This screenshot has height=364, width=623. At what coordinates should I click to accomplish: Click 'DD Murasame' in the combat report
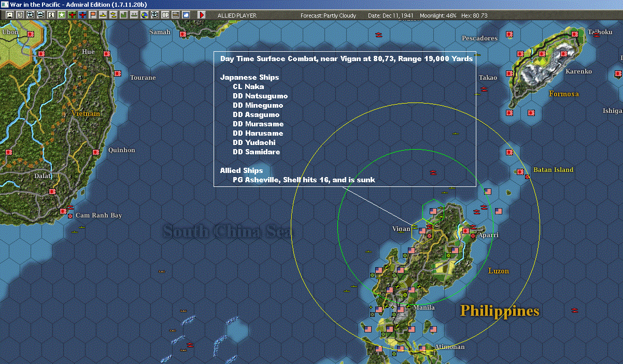pos(258,124)
